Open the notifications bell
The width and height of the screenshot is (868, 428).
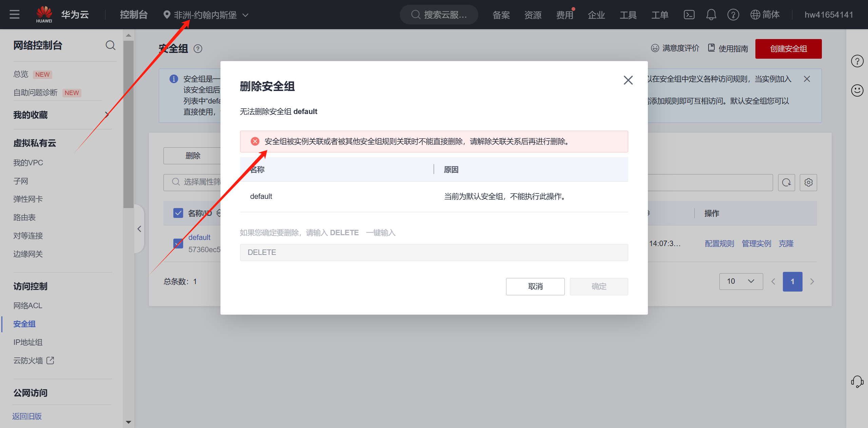(711, 15)
